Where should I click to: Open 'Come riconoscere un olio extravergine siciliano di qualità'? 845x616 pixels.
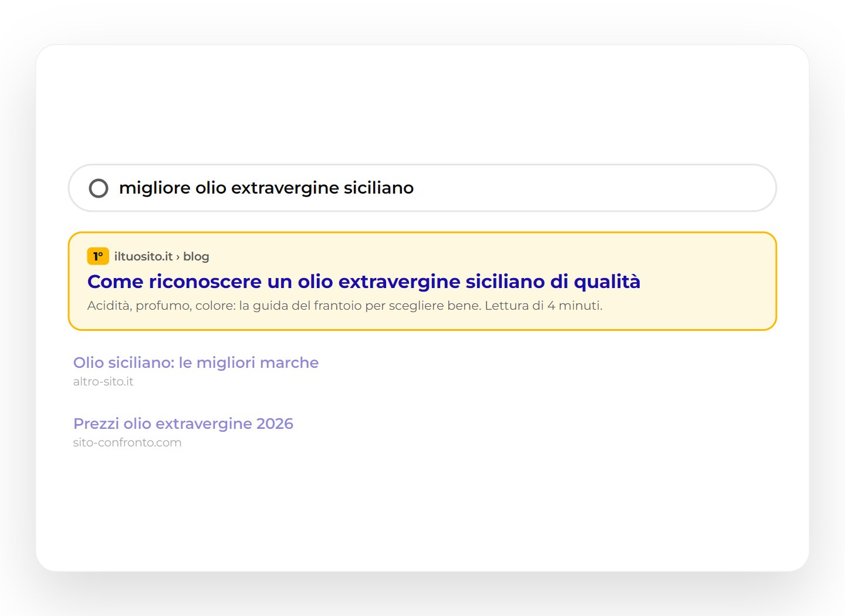[x=364, y=282]
